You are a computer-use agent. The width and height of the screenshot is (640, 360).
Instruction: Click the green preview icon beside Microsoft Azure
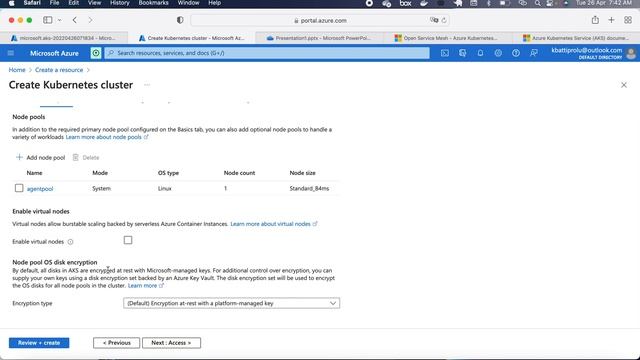click(96, 53)
